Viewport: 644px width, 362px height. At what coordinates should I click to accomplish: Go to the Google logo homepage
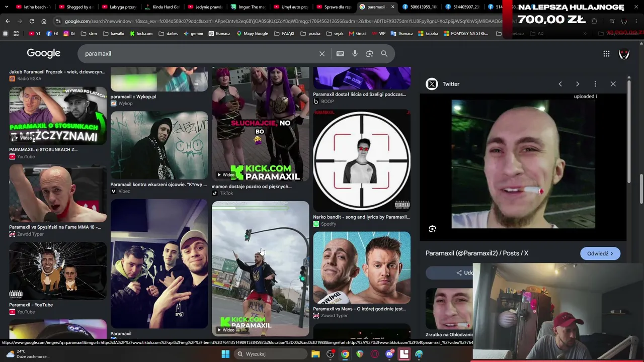point(44,53)
